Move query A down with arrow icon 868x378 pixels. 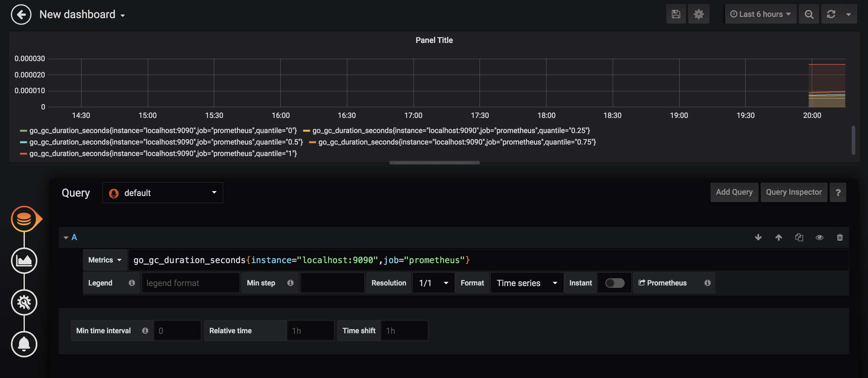(x=758, y=237)
